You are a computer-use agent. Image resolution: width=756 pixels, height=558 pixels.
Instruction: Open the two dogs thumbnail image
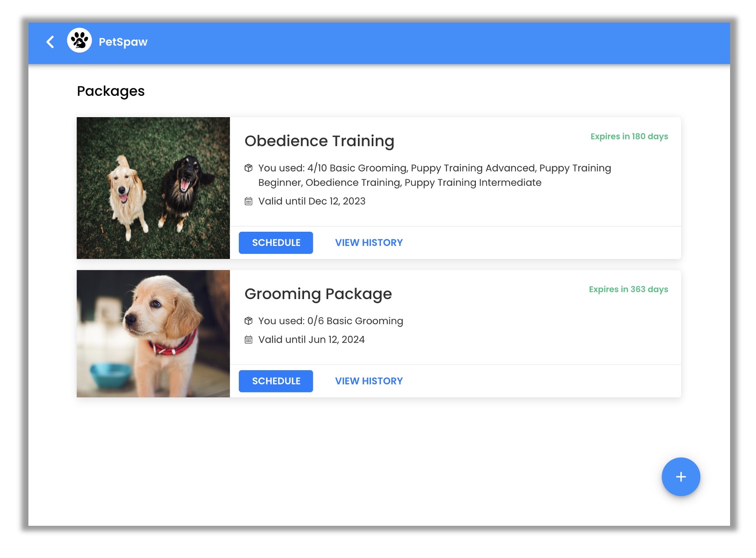153,188
